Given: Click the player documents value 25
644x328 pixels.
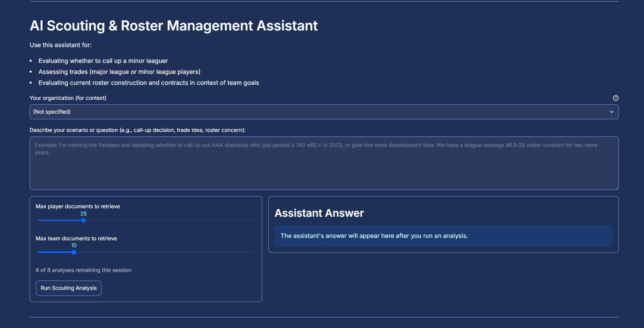Looking at the screenshot, I should (84, 214).
